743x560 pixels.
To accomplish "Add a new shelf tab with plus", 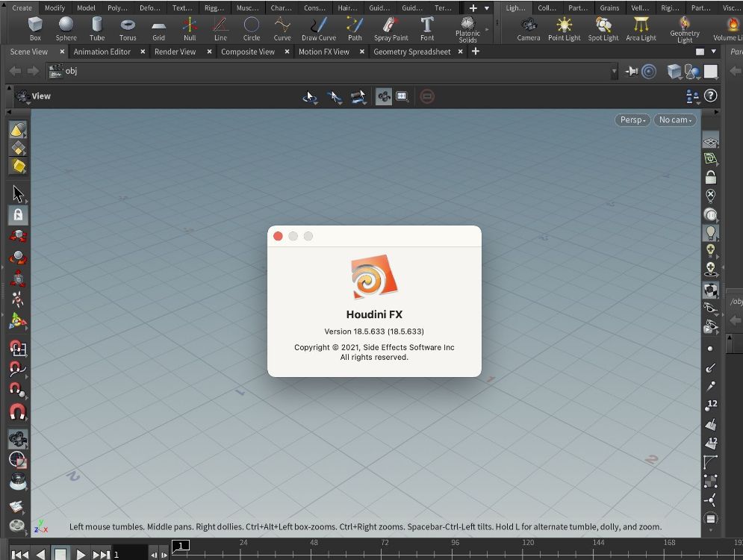I will point(473,8).
